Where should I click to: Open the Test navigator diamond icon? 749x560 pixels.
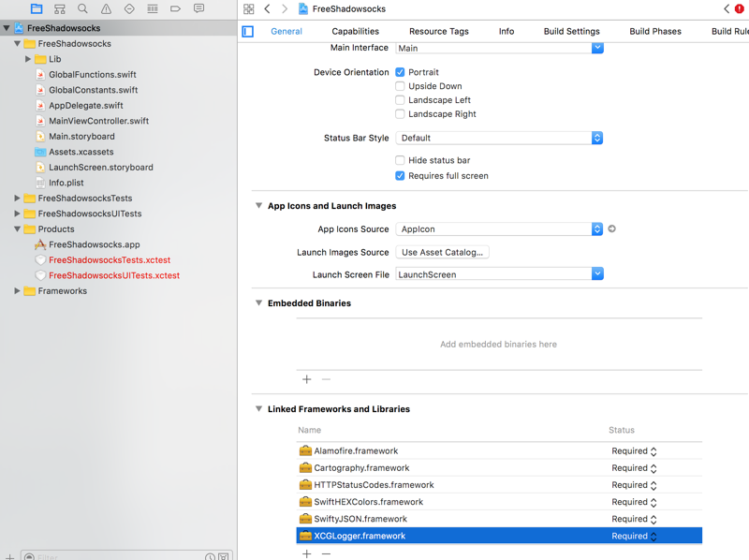[129, 8]
